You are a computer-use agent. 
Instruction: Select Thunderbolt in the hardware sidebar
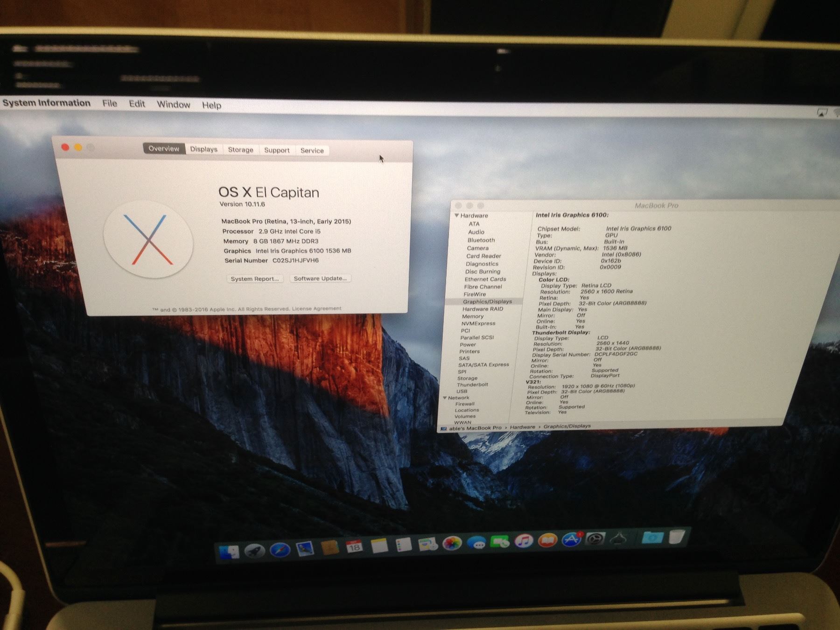(x=472, y=385)
